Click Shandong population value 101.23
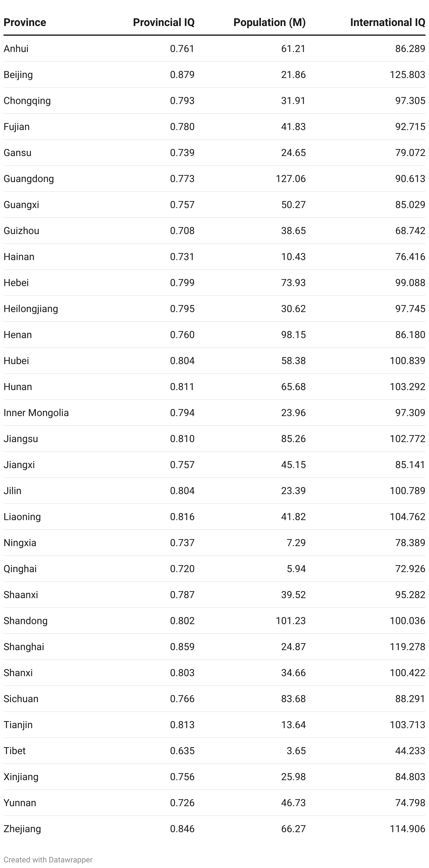 click(290, 621)
